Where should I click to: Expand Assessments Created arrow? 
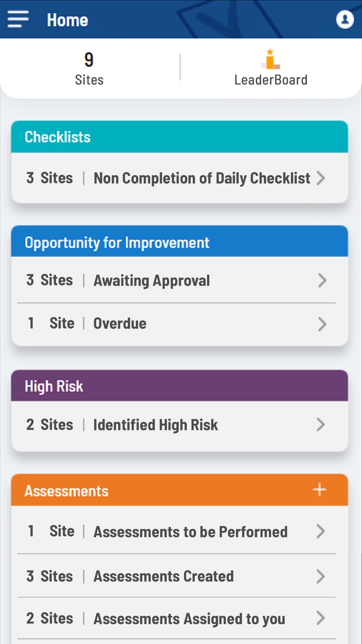click(x=321, y=576)
